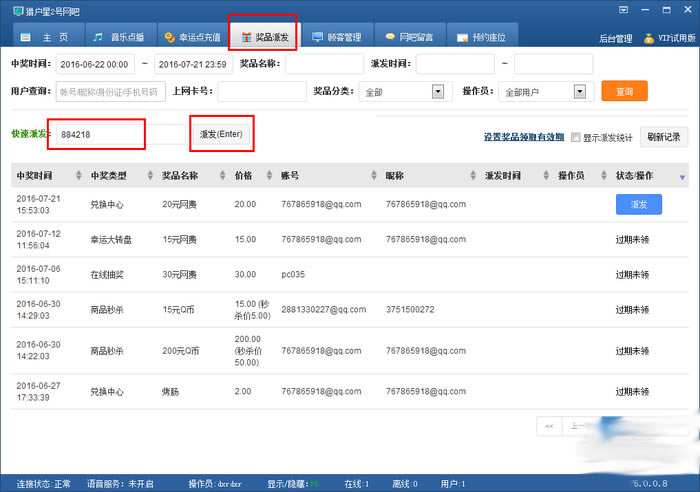This screenshot has height=492, width=700.
Task: Click the 快速派发 code input field
Action: click(x=100, y=134)
